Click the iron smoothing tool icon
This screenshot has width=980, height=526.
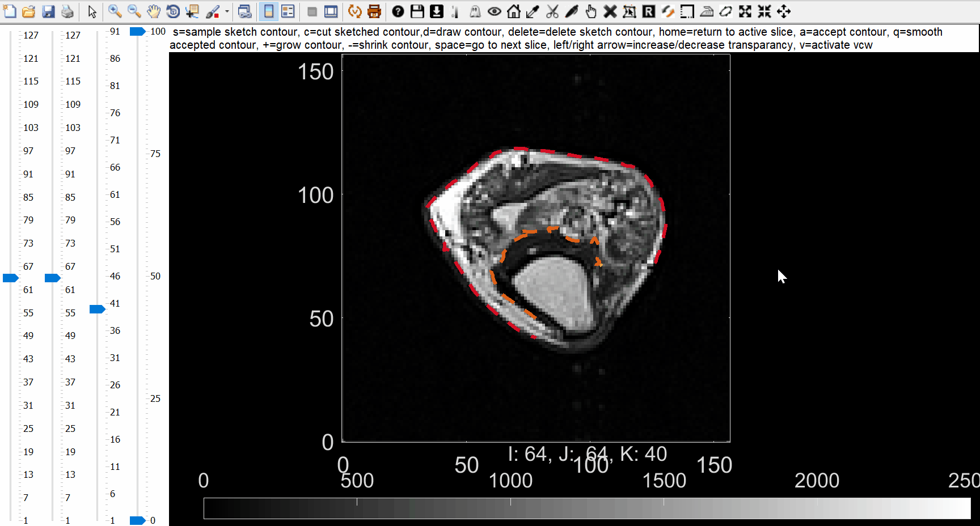tap(707, 11)
